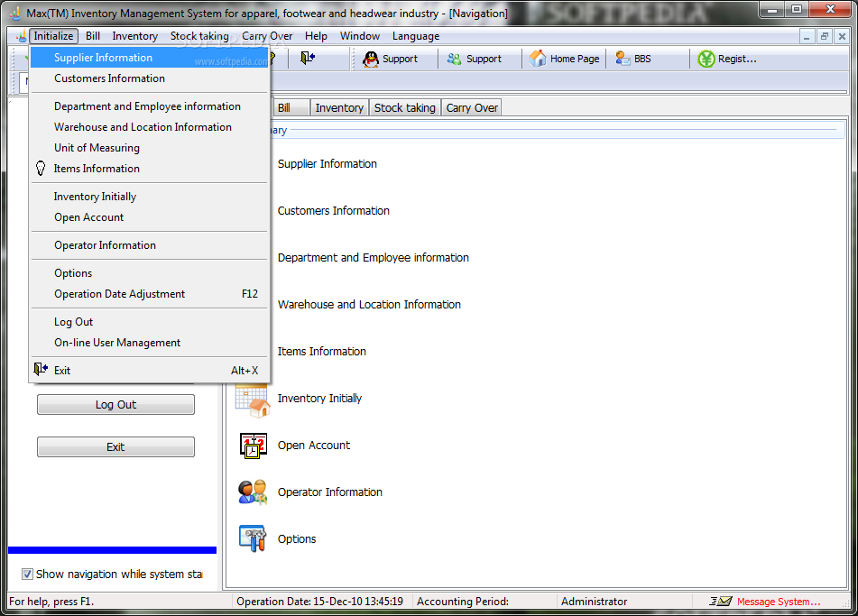
Task: Select Operation Date Adjustment menu entry
Action: [150, 294]
